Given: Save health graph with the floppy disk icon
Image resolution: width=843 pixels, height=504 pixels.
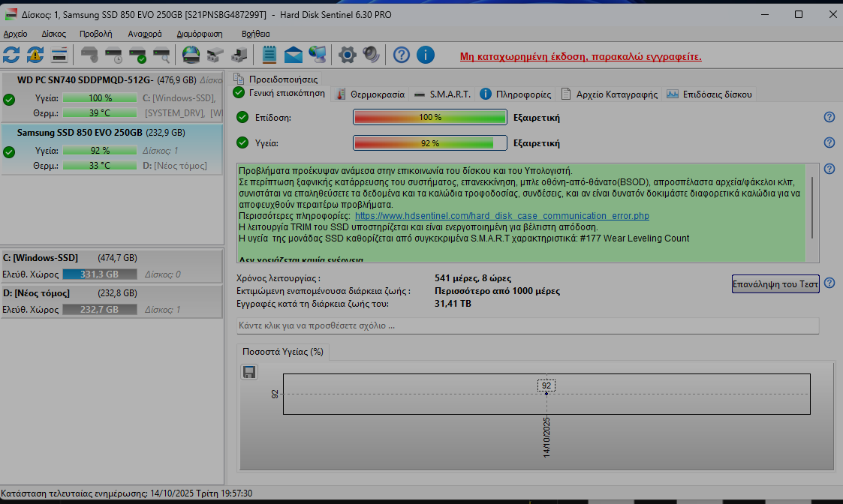Looking at the screenshot, I should tap(249, 372).
